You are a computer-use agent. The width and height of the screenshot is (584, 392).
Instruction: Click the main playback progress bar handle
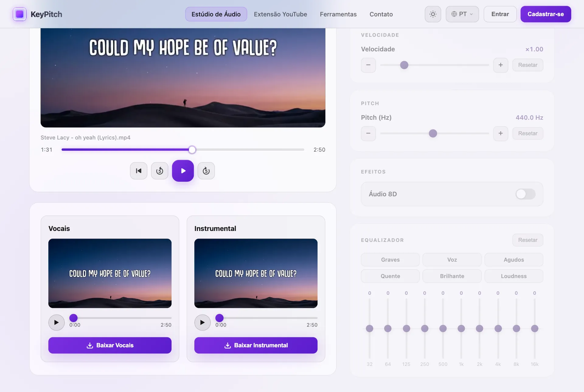click(192, 150)
